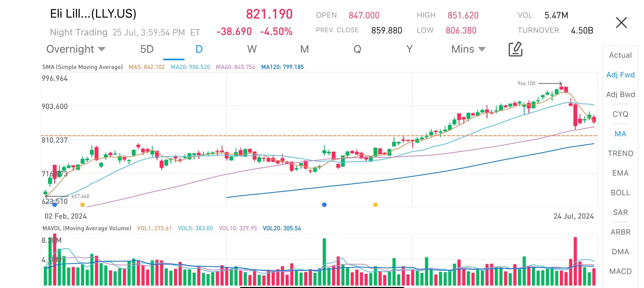644x288 pixels.
Task: Click the MA20: 906.520 legend value
Action: click(x=190, y=67)
